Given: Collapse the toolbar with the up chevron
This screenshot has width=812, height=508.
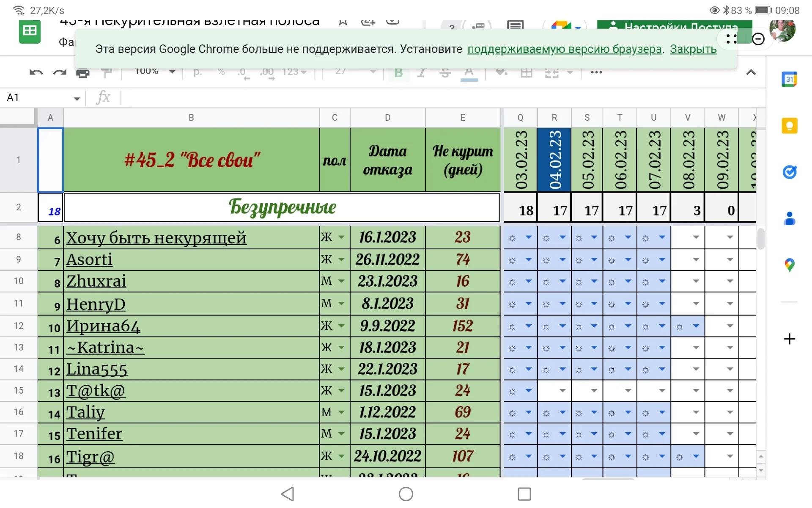Looking at the screenshot, I should click(x=751, y=72).
